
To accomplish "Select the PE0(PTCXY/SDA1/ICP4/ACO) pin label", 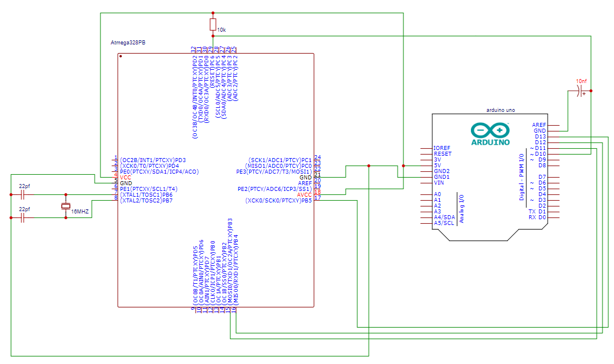I will coord(159,171).
